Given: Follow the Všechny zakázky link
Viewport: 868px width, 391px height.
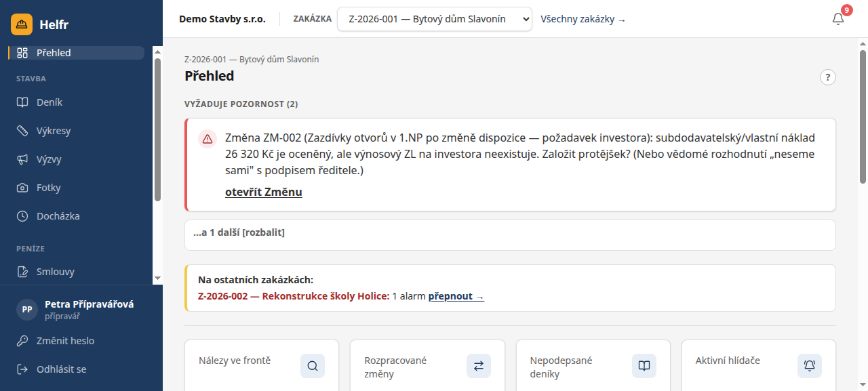Looking at the screenshot, I should point(583,20).
